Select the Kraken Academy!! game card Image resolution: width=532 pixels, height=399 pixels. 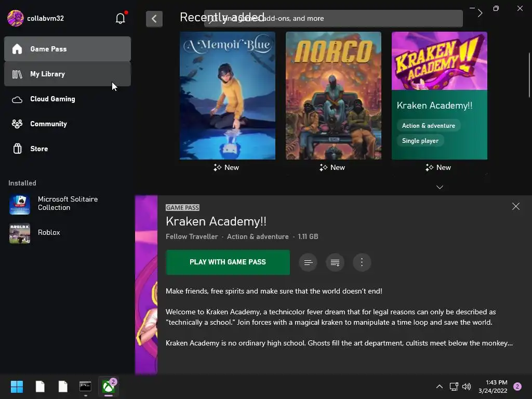[440, 96]
